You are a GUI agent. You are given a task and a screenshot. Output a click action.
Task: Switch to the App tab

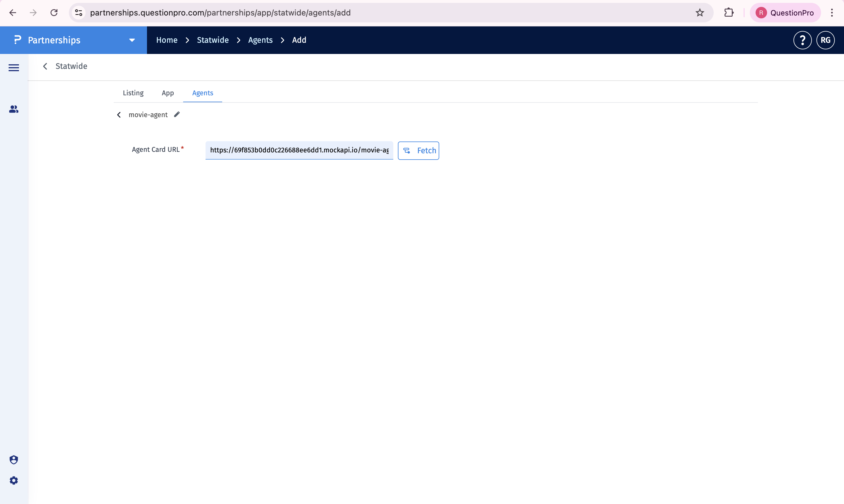(168, 93)
